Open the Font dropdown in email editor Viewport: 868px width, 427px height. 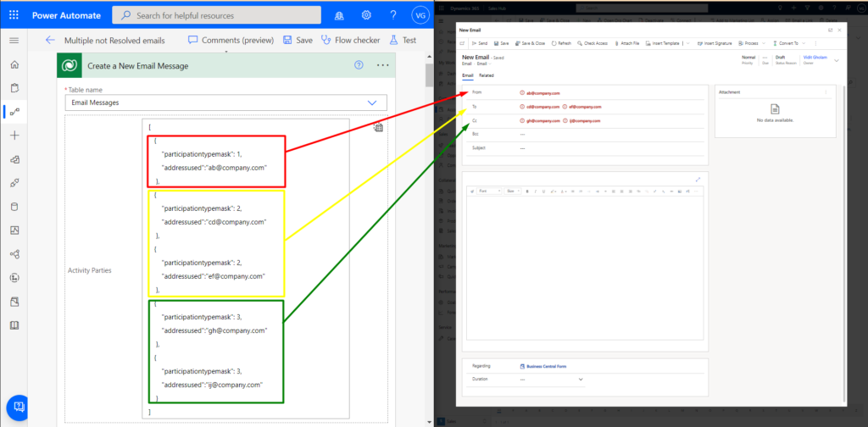tap(490, 191)
